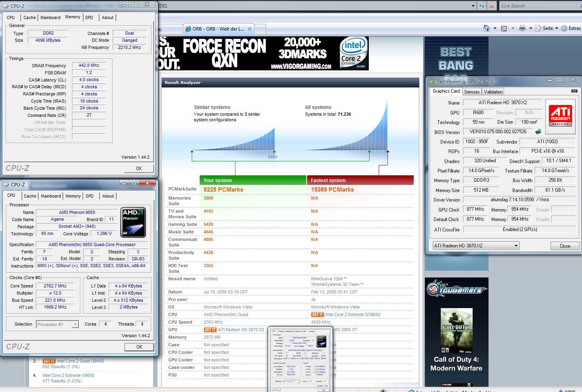Click OK in the Processor CPU-Z window
Screen dimensions: 582x392
(139, 347)
